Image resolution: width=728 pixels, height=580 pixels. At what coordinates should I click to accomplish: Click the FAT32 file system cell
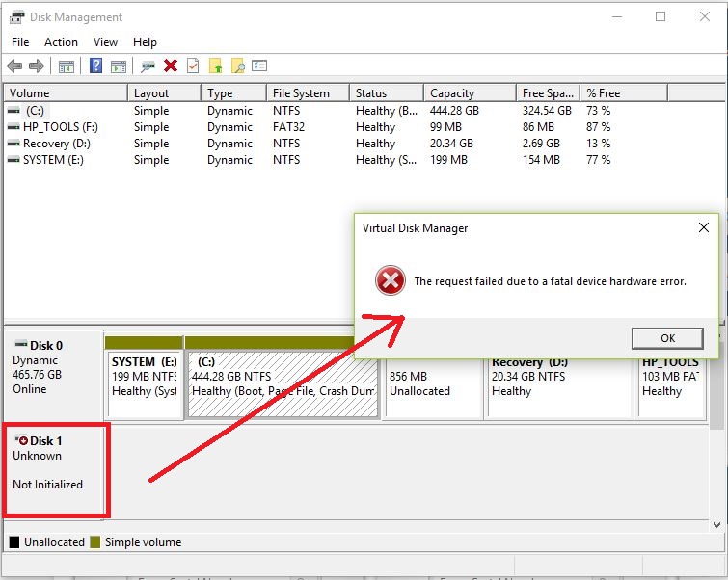(x=288, y=126)
